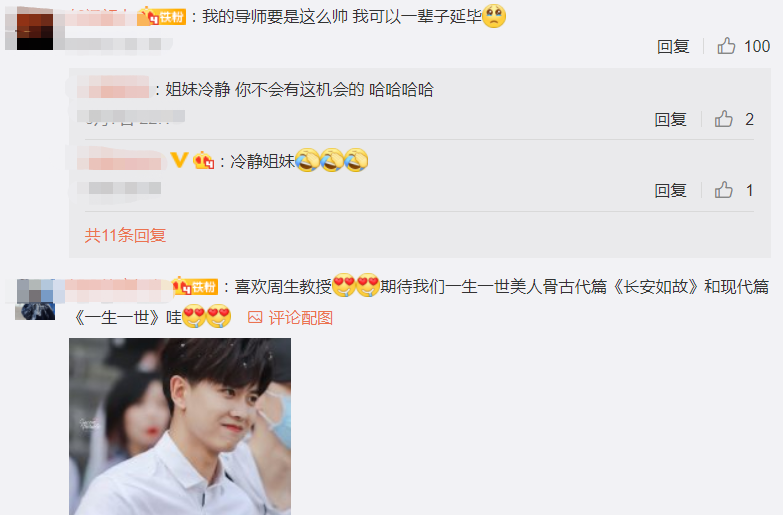The height and width of the screenshot is (515, 783).
Task: Open the attached photo of man in white shirt
Action: click(180, 426)
